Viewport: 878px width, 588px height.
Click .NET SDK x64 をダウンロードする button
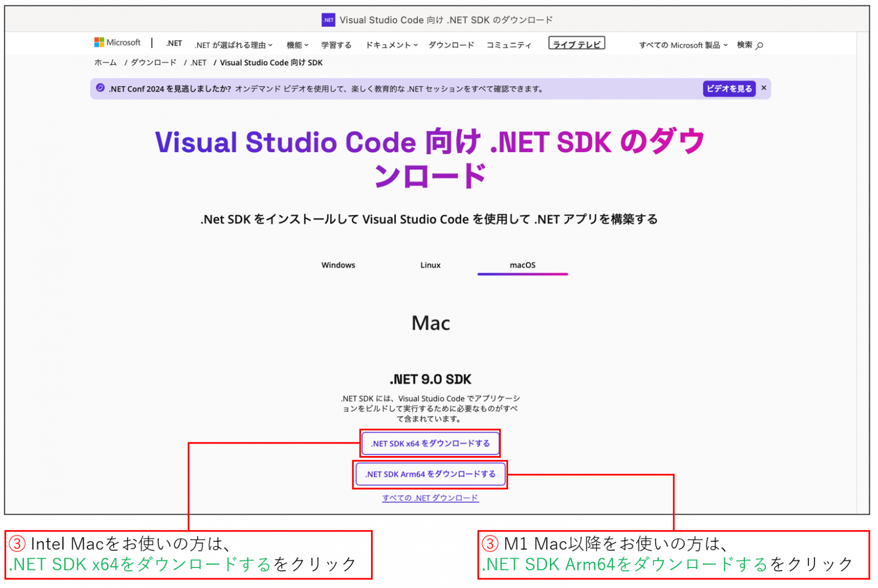tap(430, 443)
